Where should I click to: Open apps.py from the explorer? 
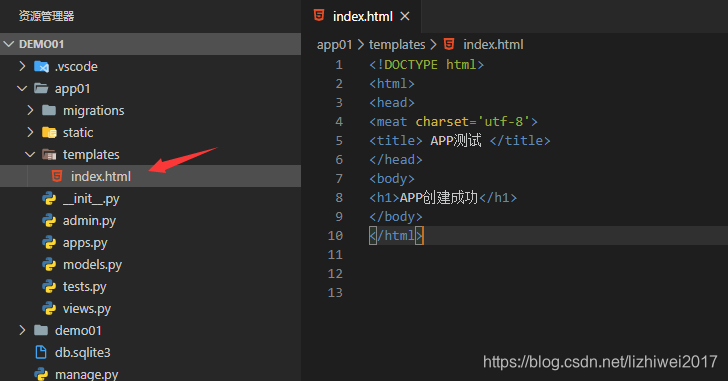(x=85, y=243)
